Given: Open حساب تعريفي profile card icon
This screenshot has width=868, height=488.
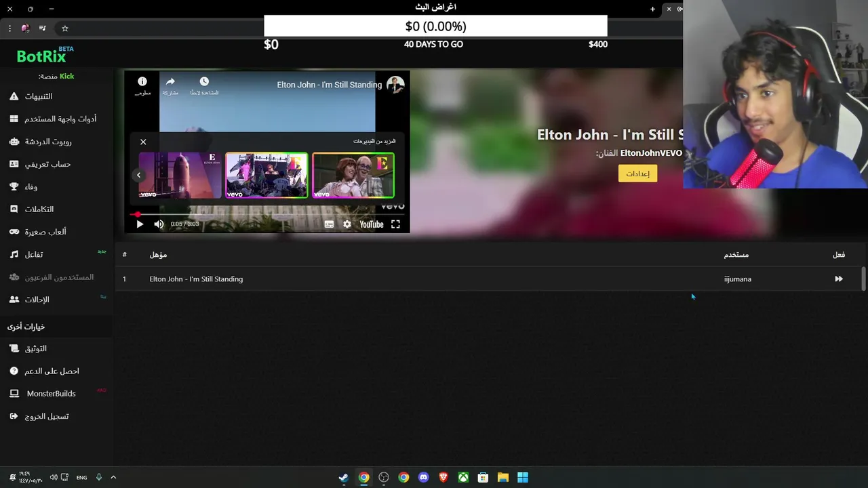Looking at the screenshot, I should 14,164.
